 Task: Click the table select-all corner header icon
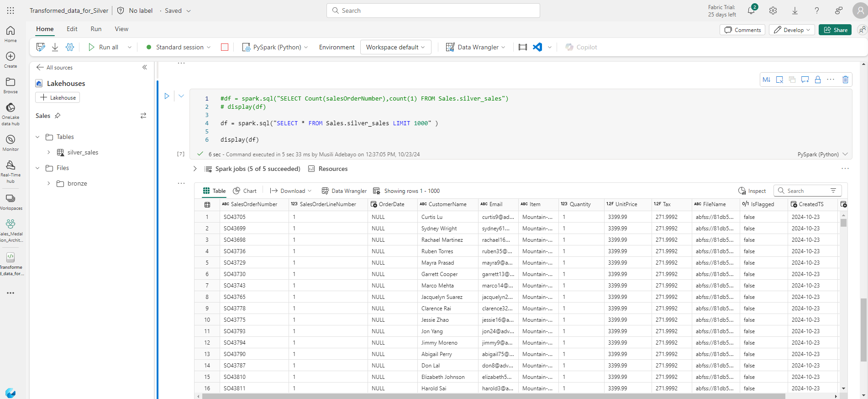207,204
